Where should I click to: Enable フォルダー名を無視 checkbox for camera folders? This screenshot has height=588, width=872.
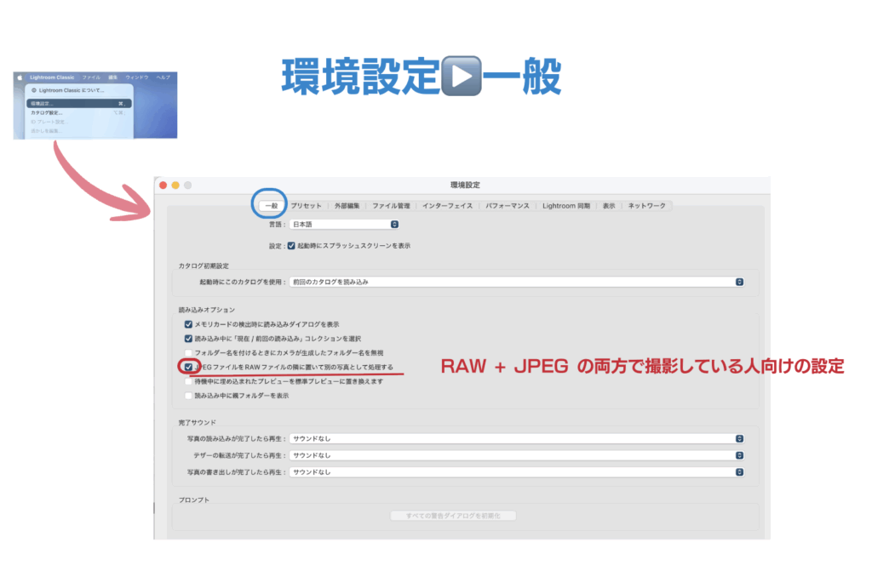[188, 352]
